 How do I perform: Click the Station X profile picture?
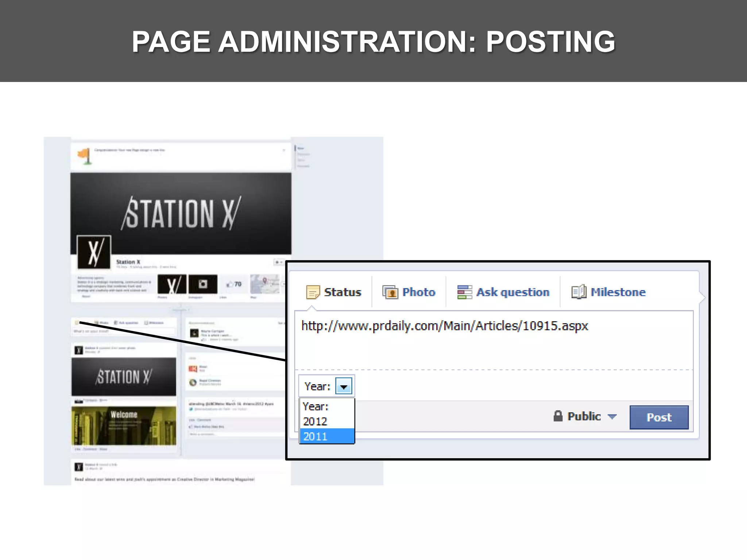tap(94, 252)
